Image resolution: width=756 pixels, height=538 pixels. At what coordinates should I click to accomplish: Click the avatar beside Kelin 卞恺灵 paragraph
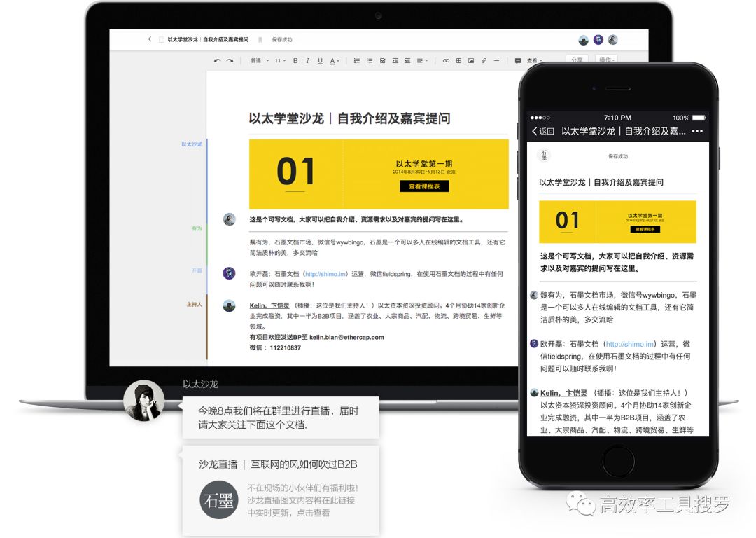pos(229,305)
